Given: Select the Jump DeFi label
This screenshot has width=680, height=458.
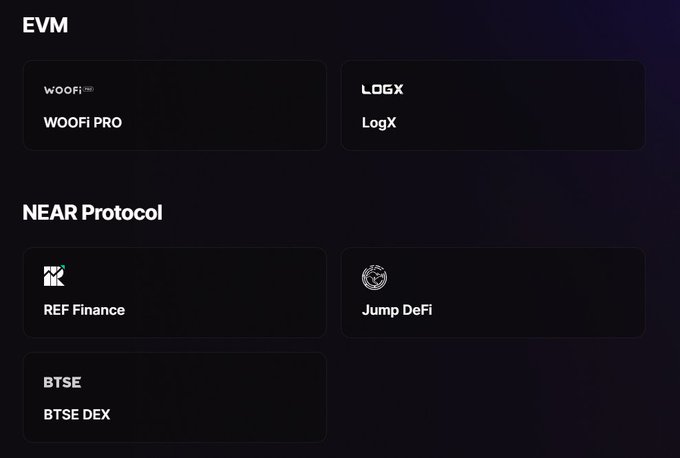Looking at the screenshot, I should (x=397, y=310).
